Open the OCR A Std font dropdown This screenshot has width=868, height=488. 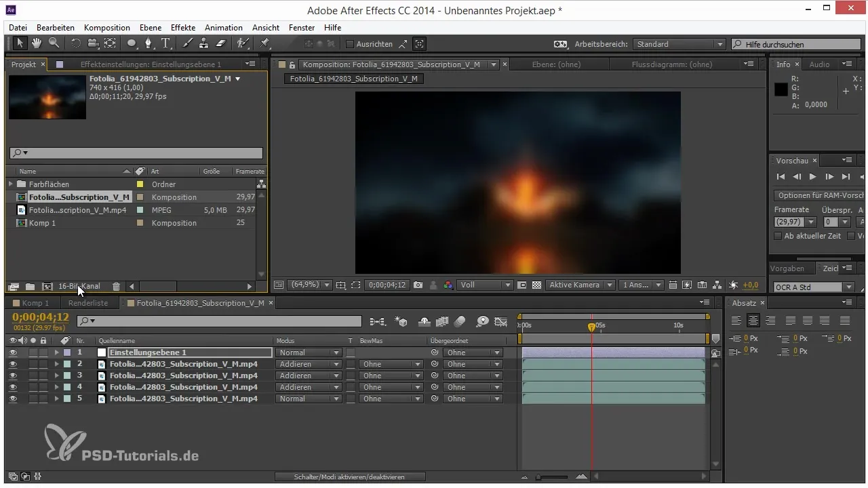[814, 287]
